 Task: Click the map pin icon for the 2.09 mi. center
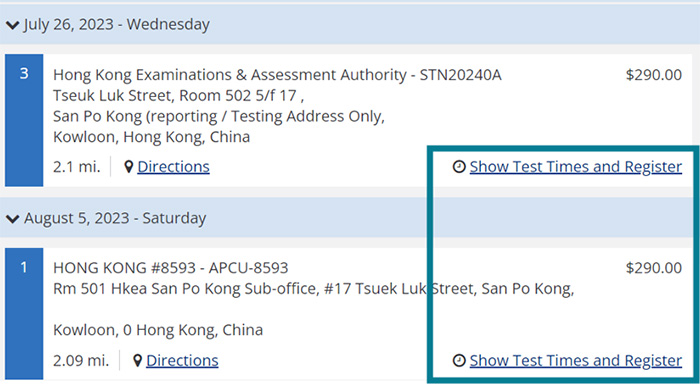tap(138, 360)
